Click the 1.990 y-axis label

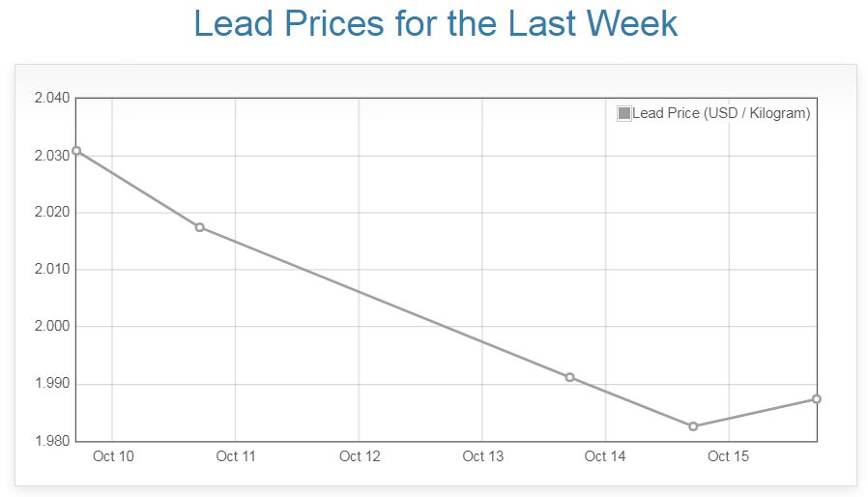click(x=52, y=384)
